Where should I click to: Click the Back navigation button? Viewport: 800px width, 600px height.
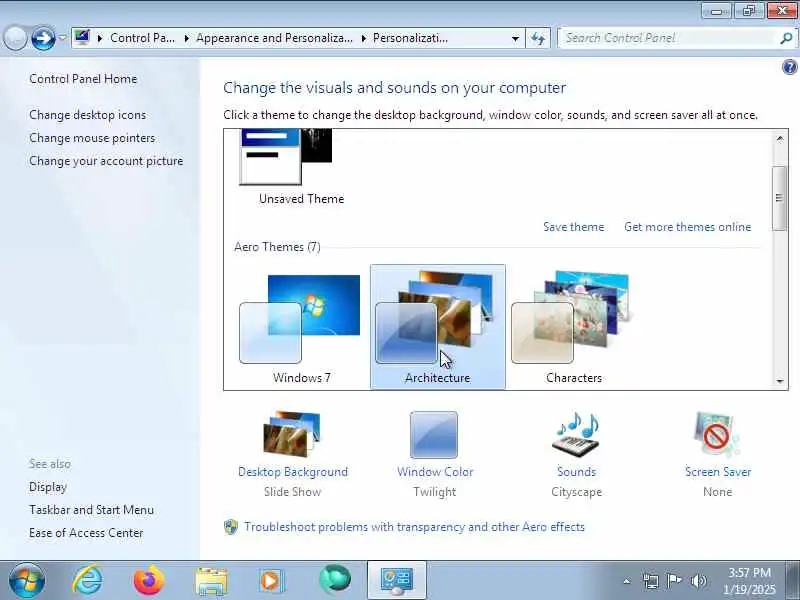pyautogui.click(x=15, y=38)
